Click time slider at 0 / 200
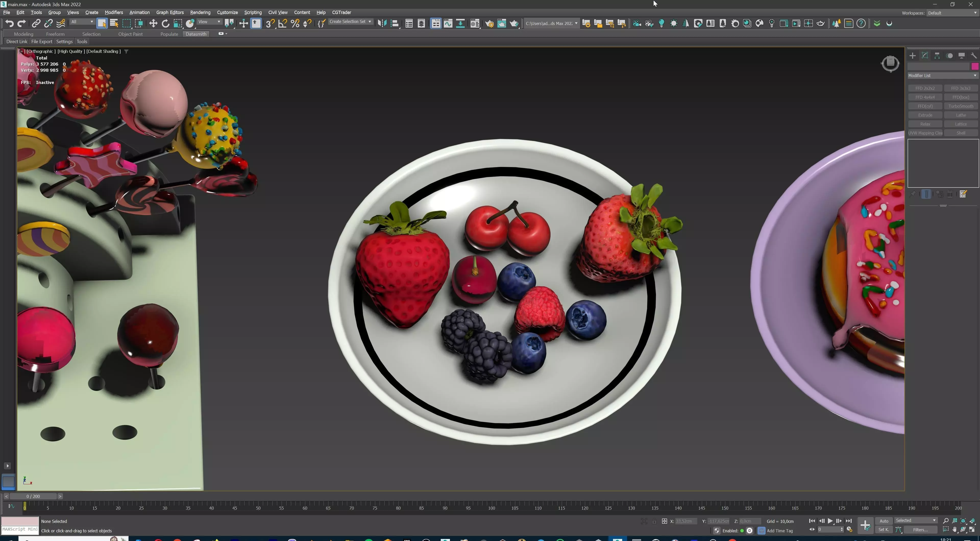980x541 pixels. 33,496
